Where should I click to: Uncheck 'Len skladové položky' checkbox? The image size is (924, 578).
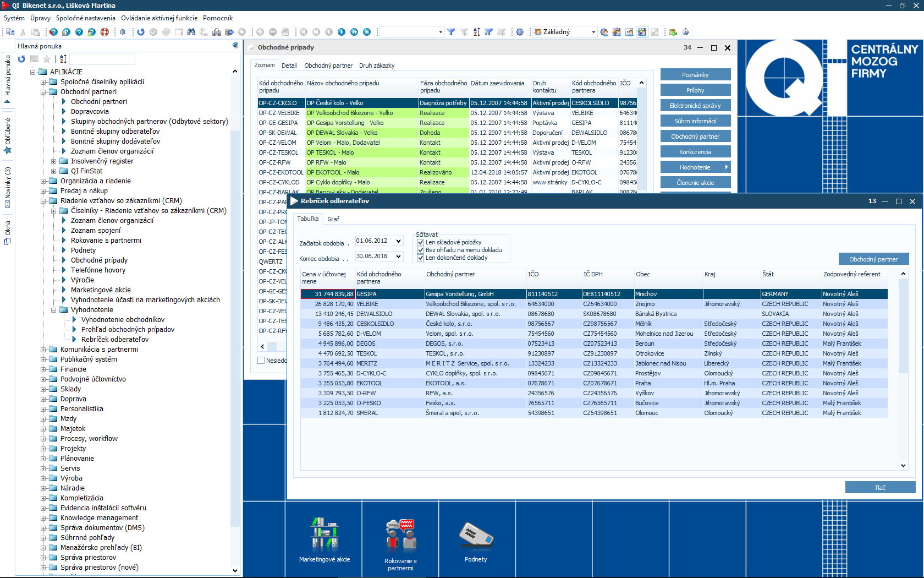pos(421,242)
